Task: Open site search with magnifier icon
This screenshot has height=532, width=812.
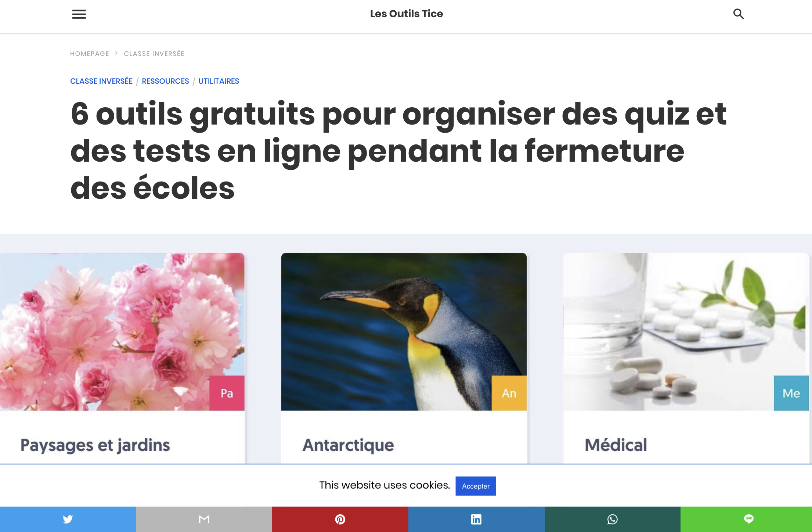Action: (739, 14)
